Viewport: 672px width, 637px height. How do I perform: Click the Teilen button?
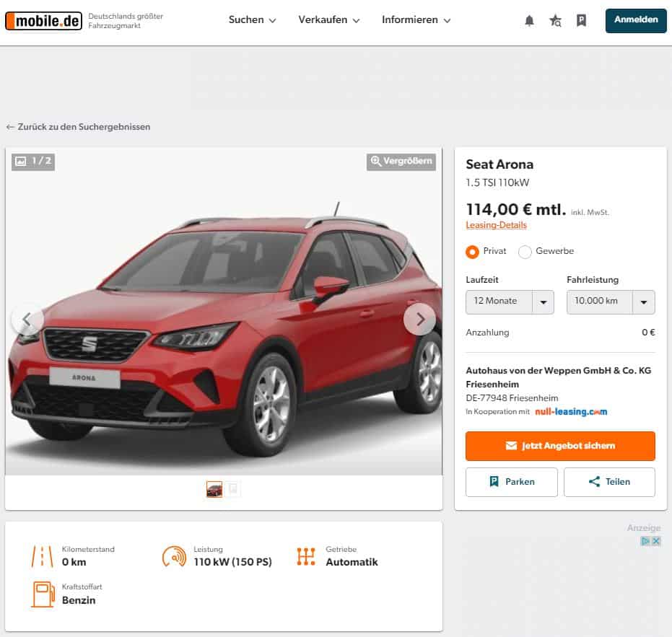609,482
